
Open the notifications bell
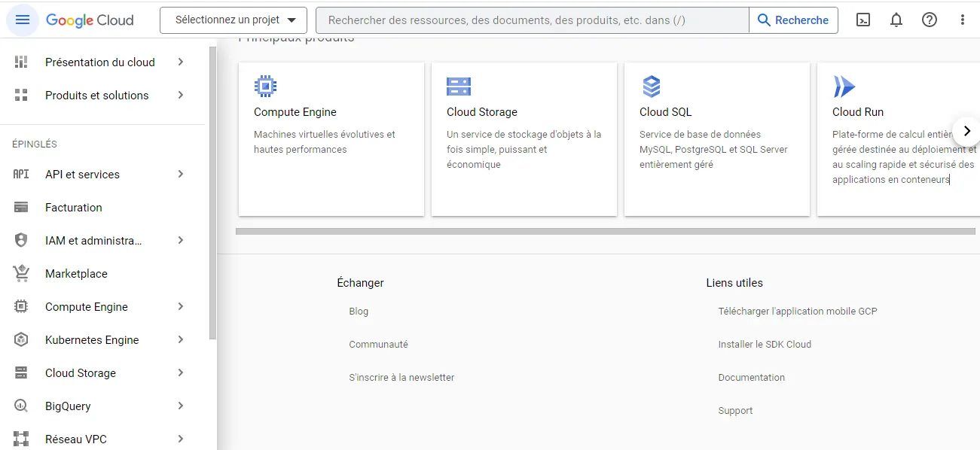896,20
